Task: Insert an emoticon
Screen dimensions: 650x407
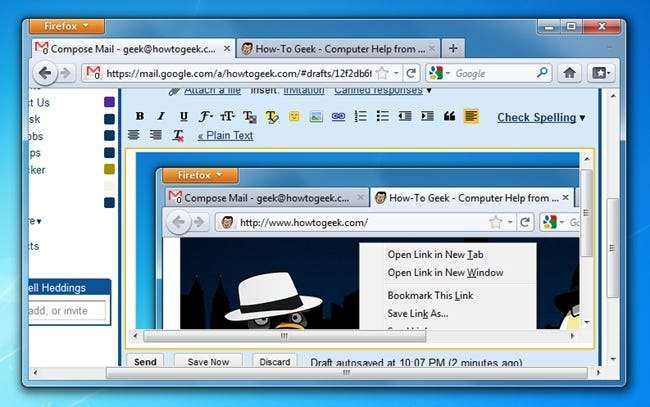Action: 294,116
